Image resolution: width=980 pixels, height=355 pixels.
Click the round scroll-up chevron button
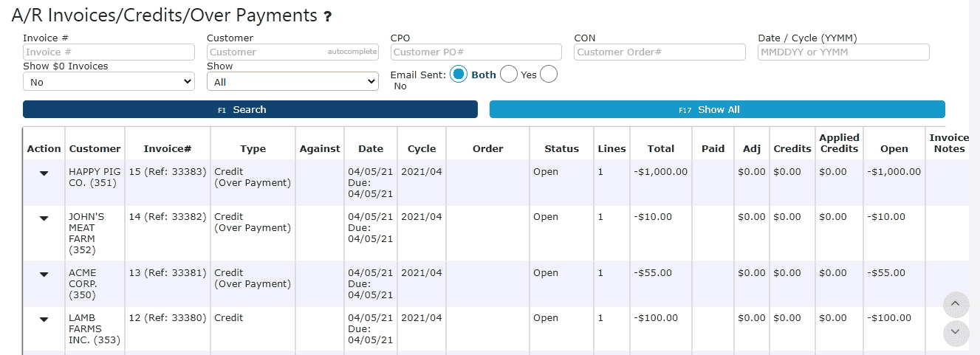click(x=956, y=304)
